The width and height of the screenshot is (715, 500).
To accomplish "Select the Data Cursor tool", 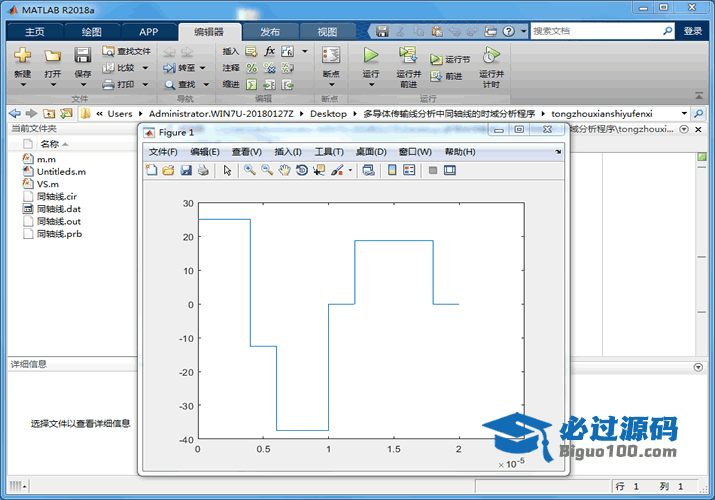I will (319, 170).
